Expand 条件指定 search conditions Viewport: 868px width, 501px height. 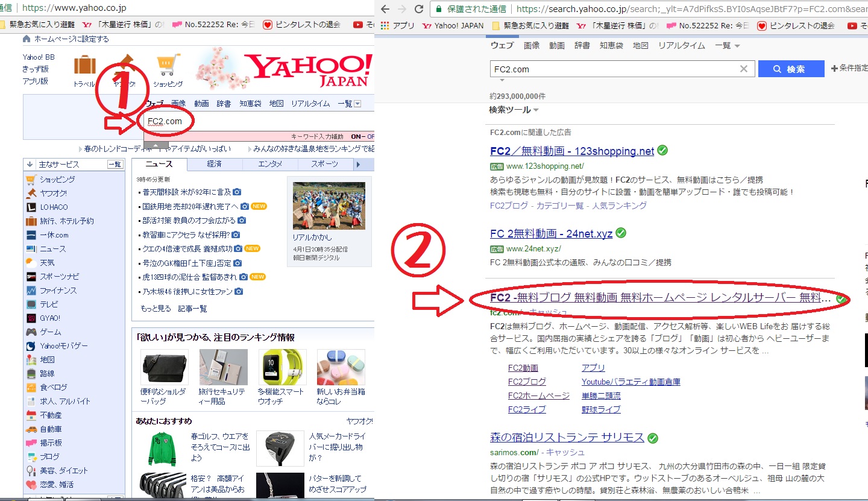(849, 68)
